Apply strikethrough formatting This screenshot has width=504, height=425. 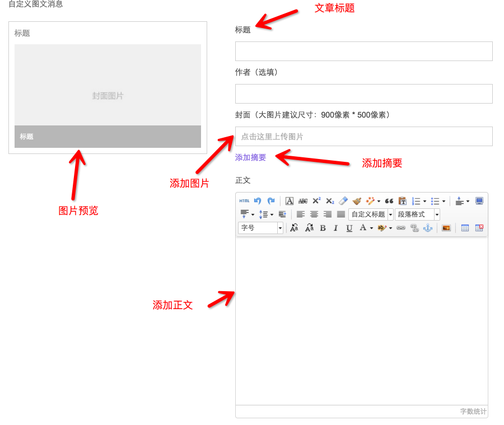point(303,201)
